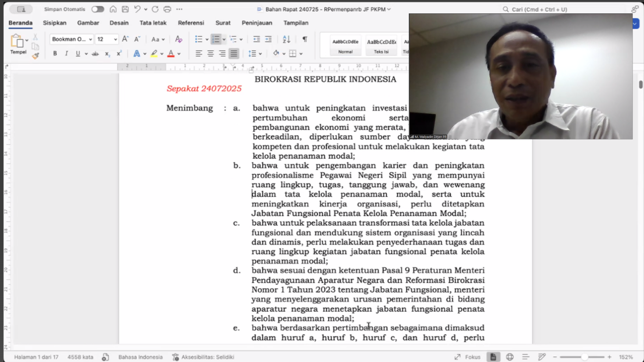Viewport: 644px width, 362px height.
Task: Open the font name combo box Bookman
Action: click(71, 39)
